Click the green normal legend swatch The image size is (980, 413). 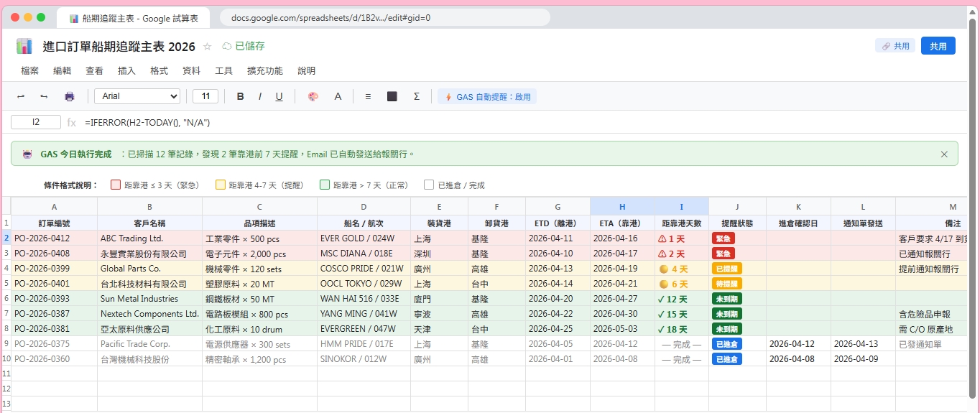coord(325,185)
